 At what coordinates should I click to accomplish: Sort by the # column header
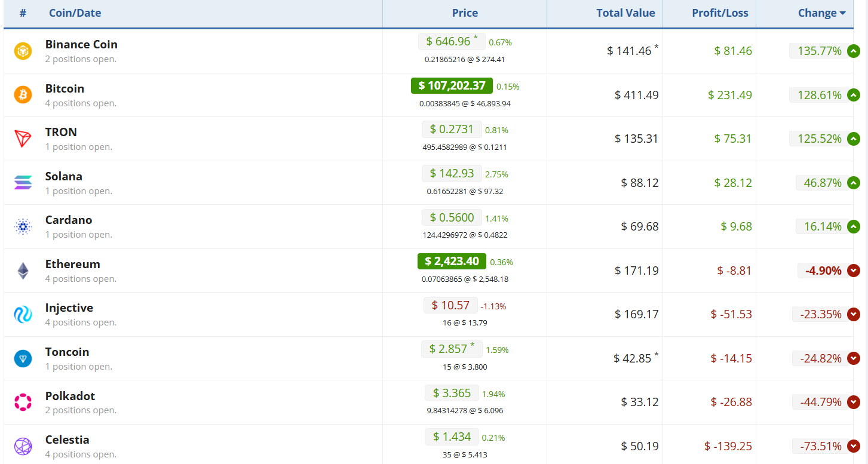click(x=23, y=13)
